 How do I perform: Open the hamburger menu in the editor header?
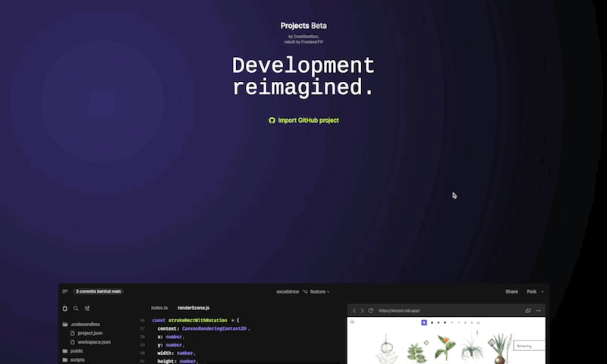coord(65,291)
